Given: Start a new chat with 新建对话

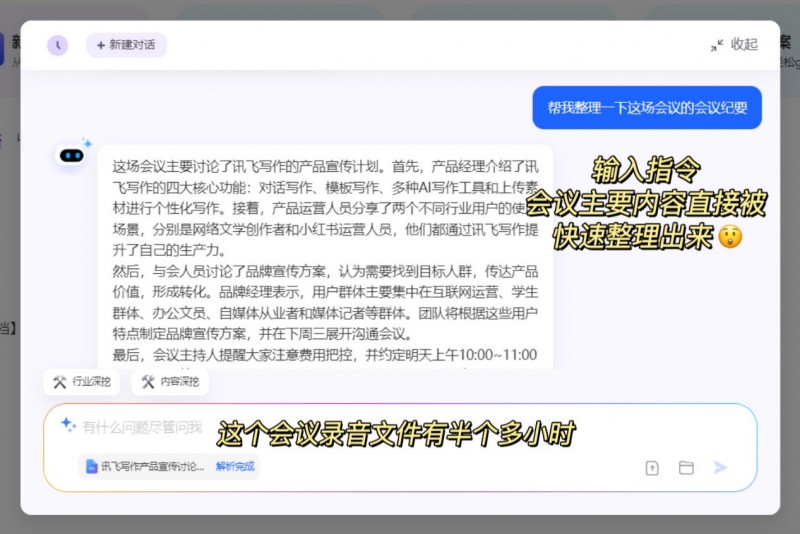Looking at the screenshot, I should click(x=126, y=45).
